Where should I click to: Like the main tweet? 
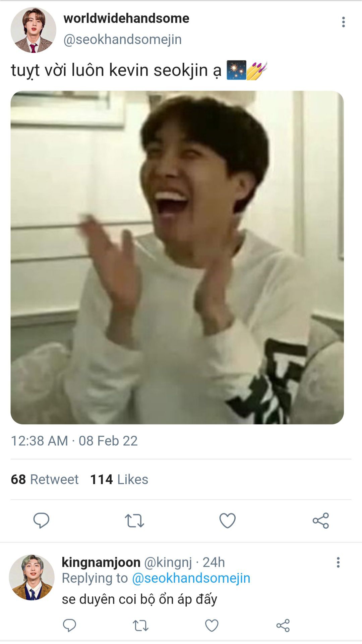[x=227, y=521]
